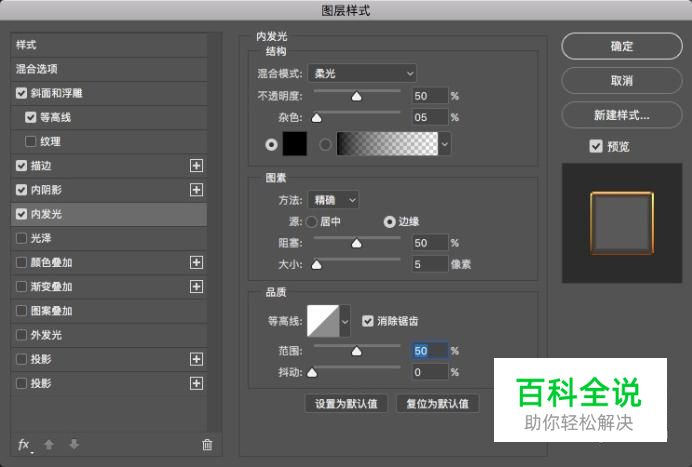The width and height of the screenshot is (692, 467).
Task: Click 复位为默认值 button
Action: (x=437, y=403)
